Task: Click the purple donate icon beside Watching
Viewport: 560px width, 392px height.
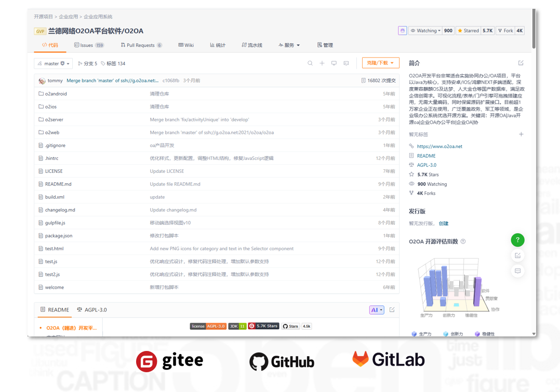Action: [x=402, y=31]
